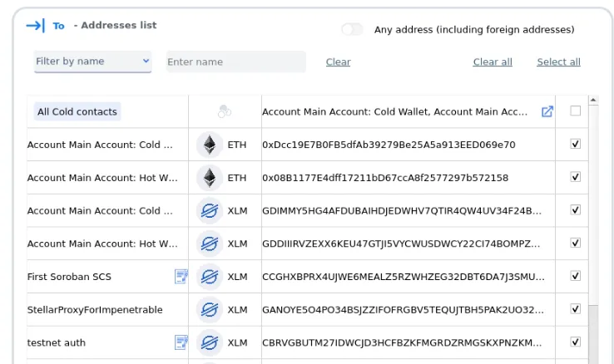Open the Filter by name dropdown
Image resolution: width=614 pixels, height=364 pixels.
click(93, 61)
